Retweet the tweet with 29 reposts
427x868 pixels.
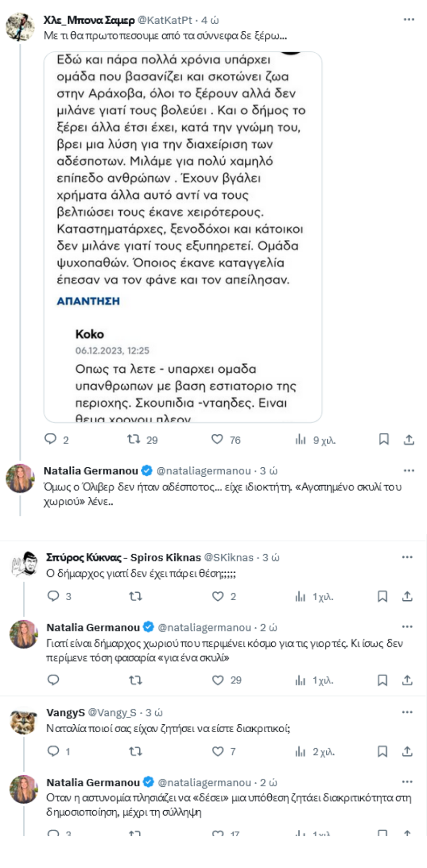pos(134,439)
